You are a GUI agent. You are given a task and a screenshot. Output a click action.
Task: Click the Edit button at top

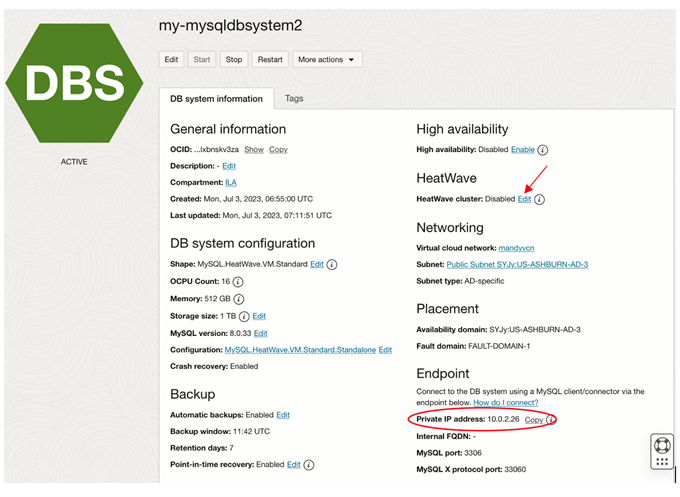tap(171, 59)
